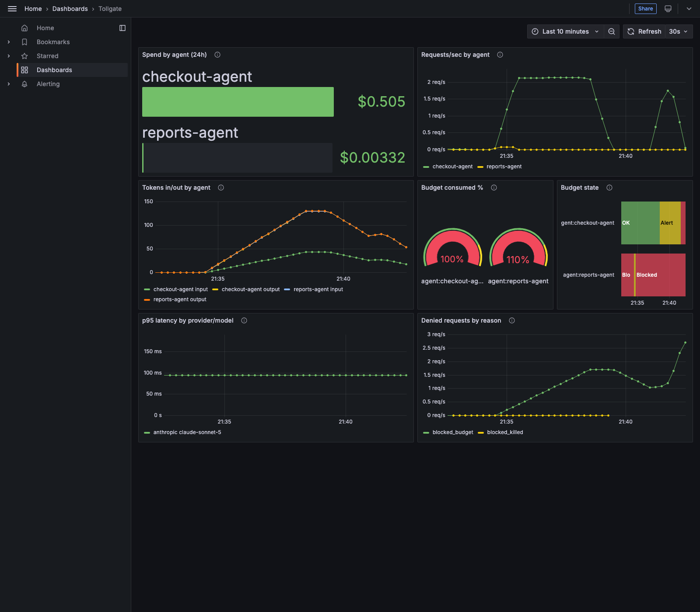Viewport: 700px width, 612px height.
Task: Click the circular refresh arrows icon
Action: 631,31
